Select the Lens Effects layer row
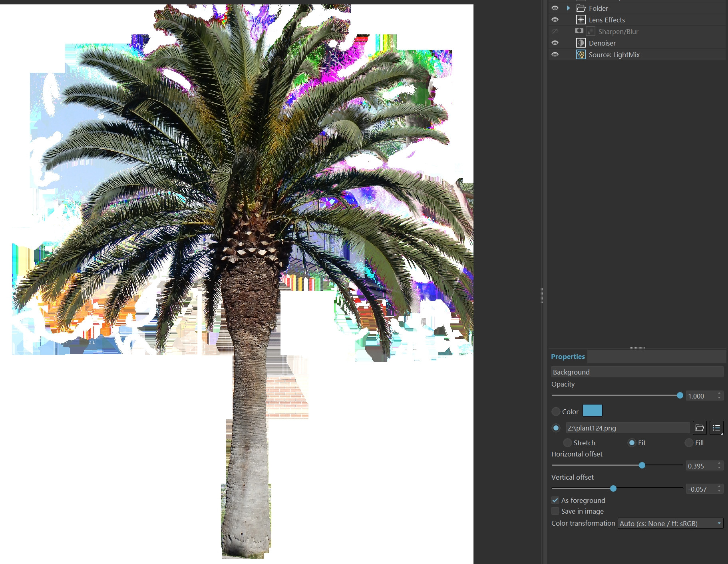This screenshot has width=728, height=564. pos(637,20)
